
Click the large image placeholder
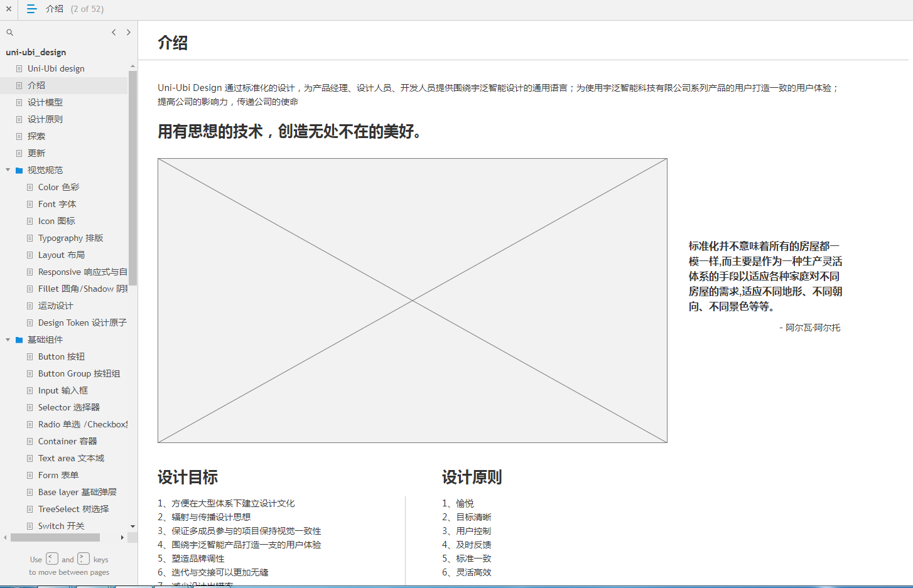(413, 301)
